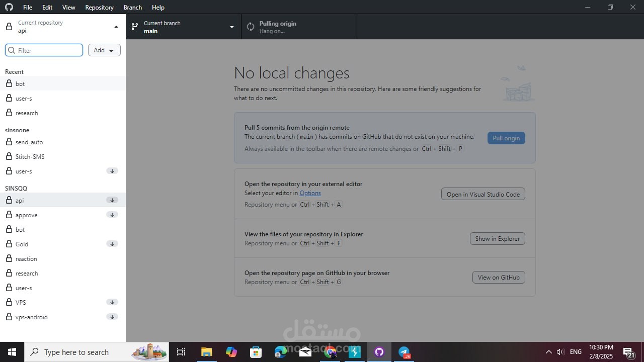Open the volume control in the tray
The width and height of the screenshot is (644, 362).
(x=560, y=352)
